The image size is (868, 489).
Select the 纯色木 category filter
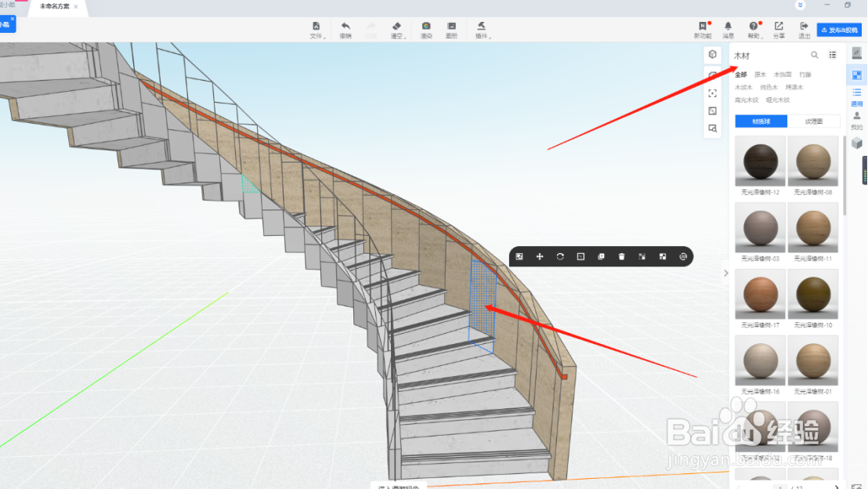769,87
